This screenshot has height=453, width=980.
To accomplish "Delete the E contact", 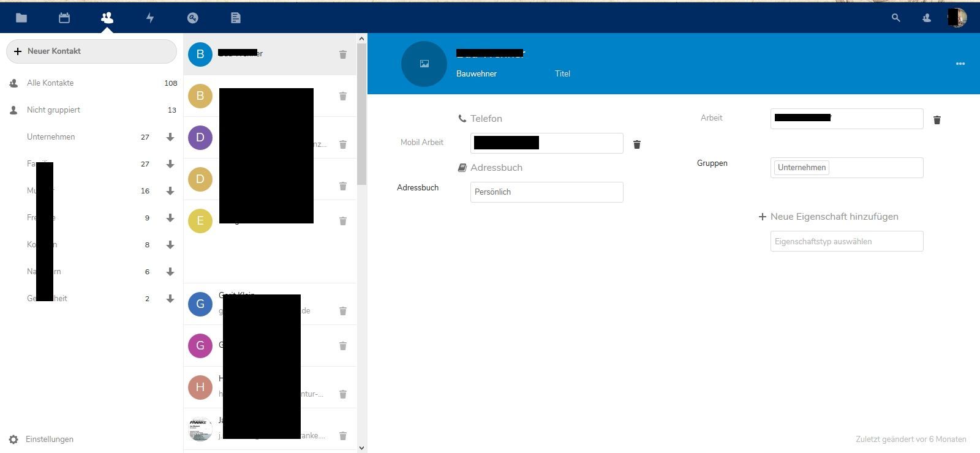I will pos(343,221).
